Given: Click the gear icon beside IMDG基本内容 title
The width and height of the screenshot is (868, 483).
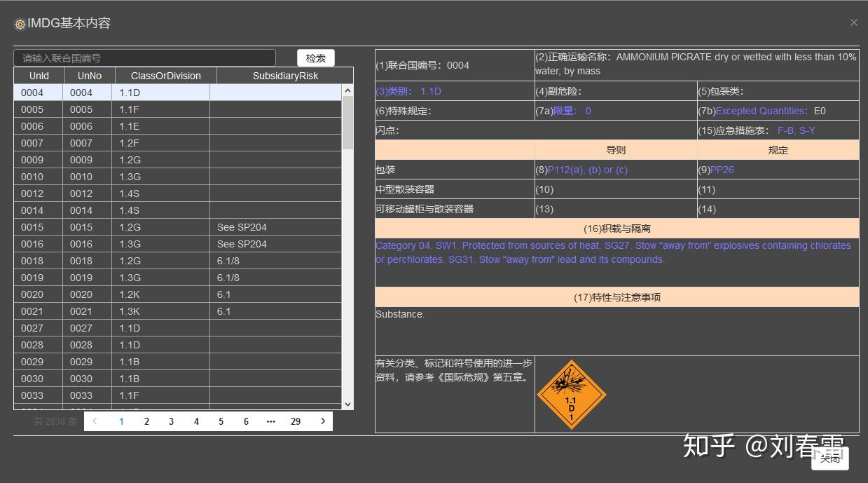Looking at the screenshot, I should pyautogui.click(x=19, y=23).
